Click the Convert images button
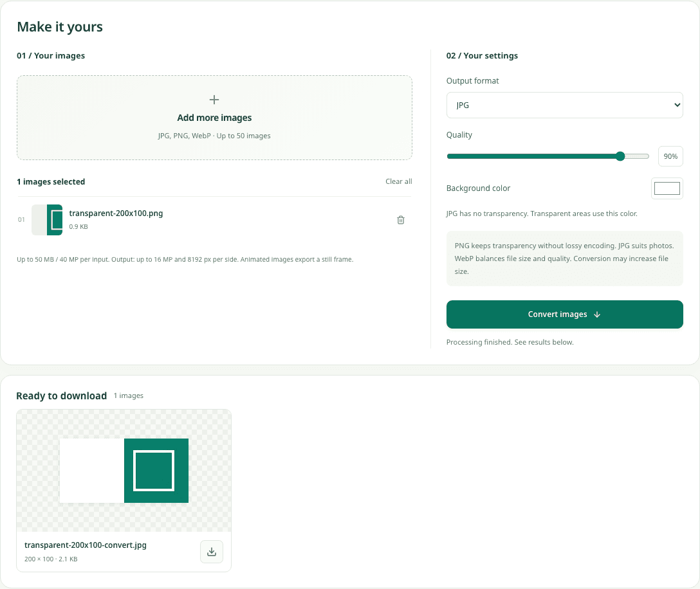This screenshot has width=700, height=589. [x=564, y=314]
